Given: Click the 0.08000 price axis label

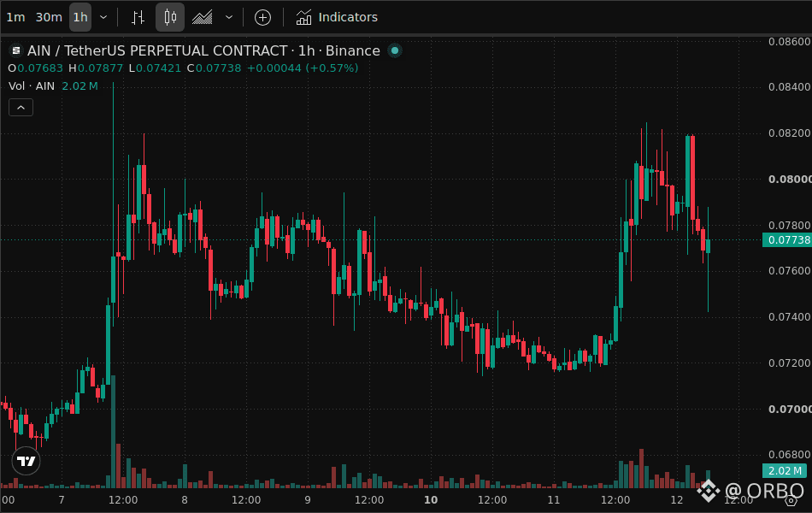Looking at the screenshot, I should [790, 180].
